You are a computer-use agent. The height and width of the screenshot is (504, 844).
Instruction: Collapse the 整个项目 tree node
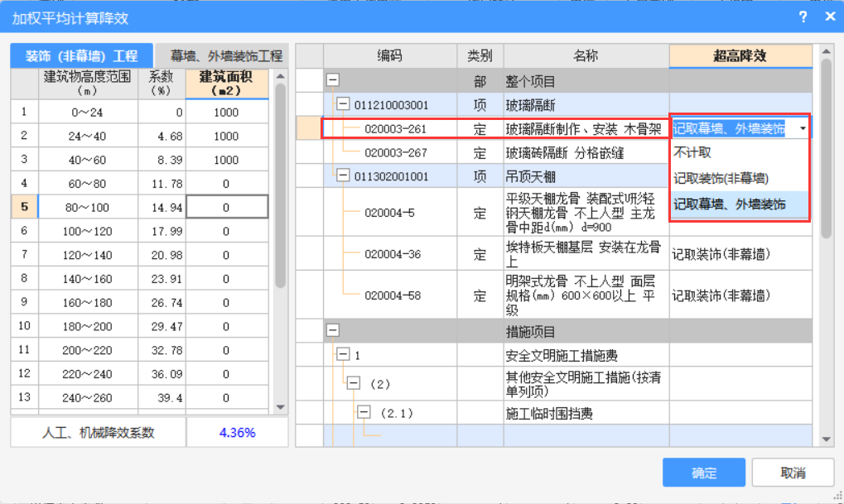[333, 81]
